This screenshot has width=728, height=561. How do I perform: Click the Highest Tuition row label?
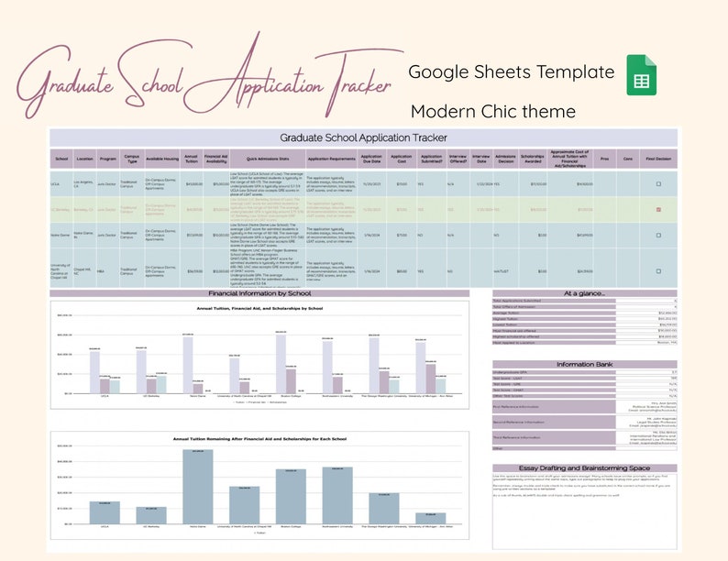pos(554,319)
